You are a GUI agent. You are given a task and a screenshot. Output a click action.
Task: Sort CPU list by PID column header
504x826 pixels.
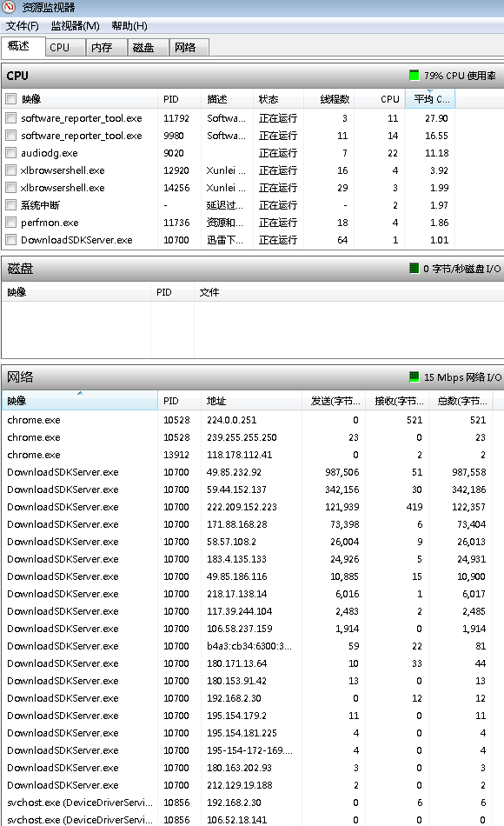[x=179, y=99]
